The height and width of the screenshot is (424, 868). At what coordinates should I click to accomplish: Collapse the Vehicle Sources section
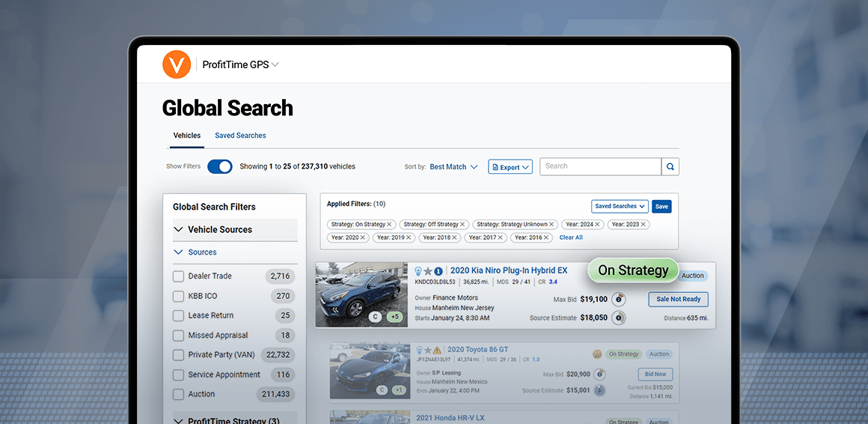(179, 230)
